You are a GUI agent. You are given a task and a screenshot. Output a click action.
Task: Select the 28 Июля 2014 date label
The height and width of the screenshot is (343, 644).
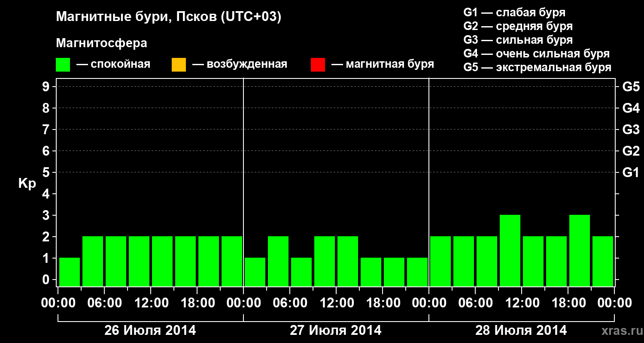point(521,331)
